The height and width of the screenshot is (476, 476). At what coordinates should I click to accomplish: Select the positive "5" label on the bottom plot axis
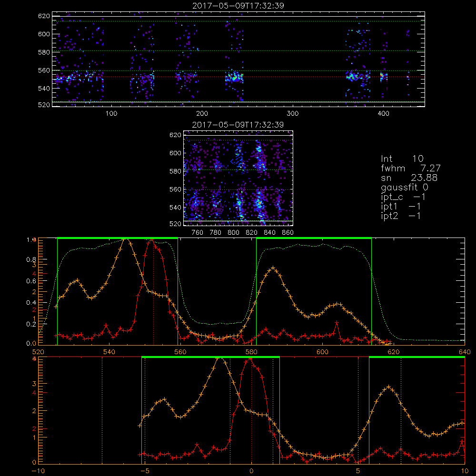click(x=358, y=471)
